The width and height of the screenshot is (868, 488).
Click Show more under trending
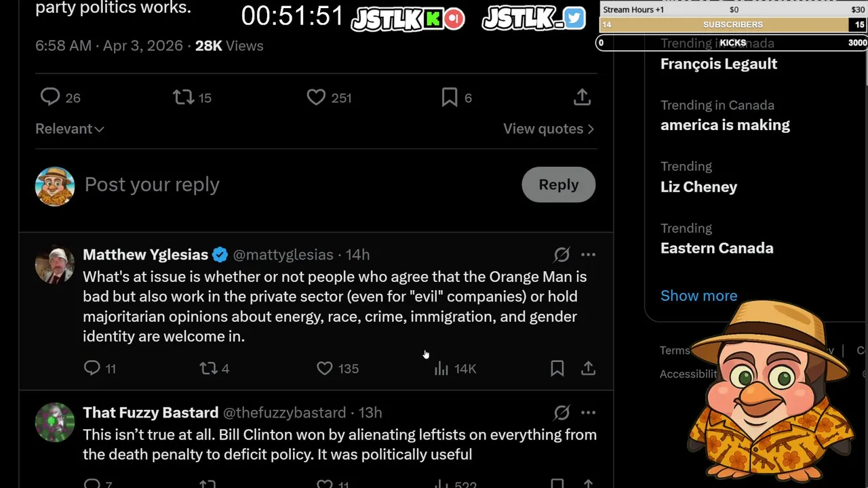(698, 296)
